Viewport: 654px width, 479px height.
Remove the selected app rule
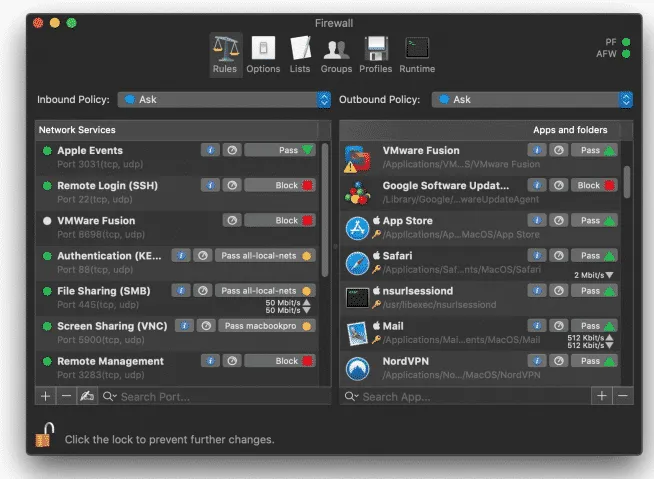[x=623, y=396]
